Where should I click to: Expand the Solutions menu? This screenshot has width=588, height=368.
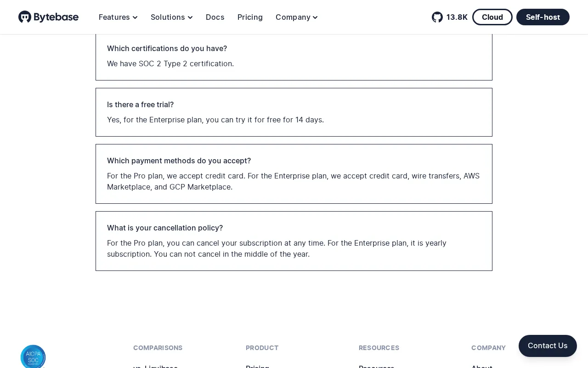[x=171, y=17]
